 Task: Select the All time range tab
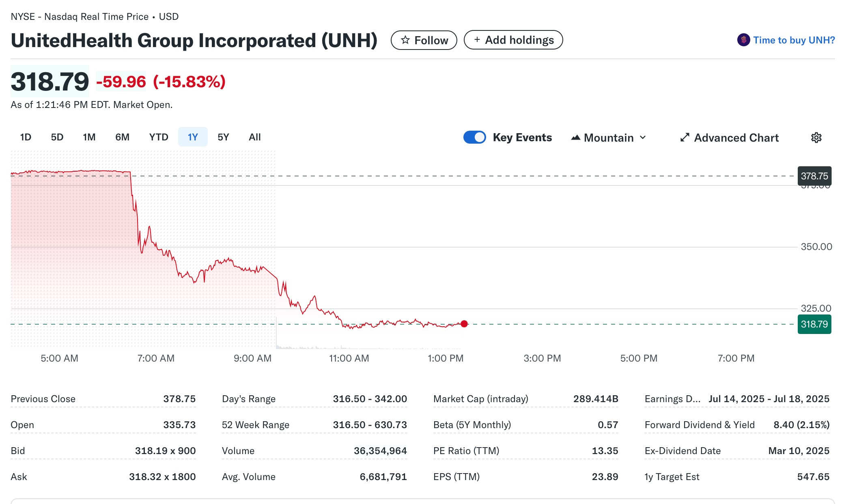pos(255,137)
